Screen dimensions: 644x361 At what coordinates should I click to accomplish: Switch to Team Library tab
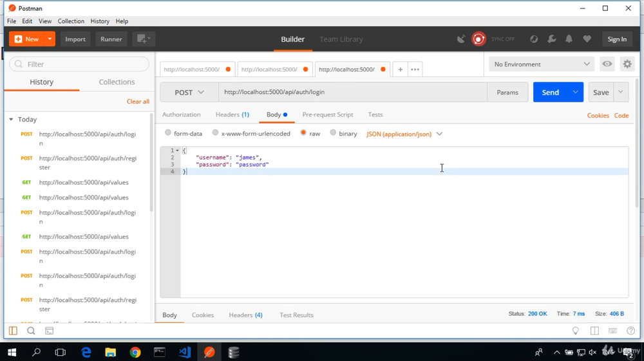click(x=341, y=39)
